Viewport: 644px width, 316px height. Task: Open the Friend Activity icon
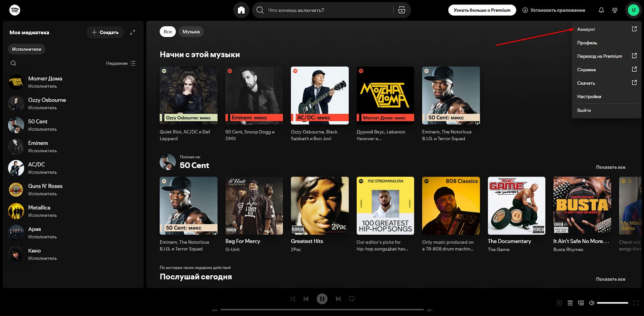click(615, 10)
